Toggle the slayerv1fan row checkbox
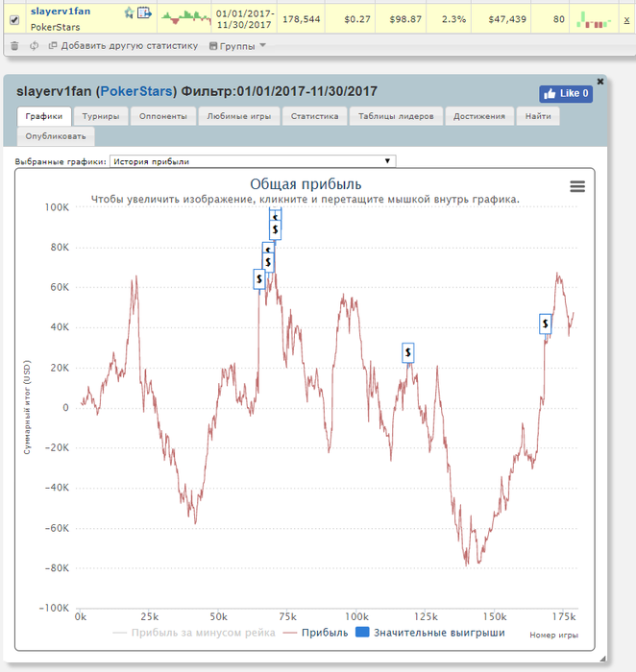 pyautogui.click(x=14, y=20)
